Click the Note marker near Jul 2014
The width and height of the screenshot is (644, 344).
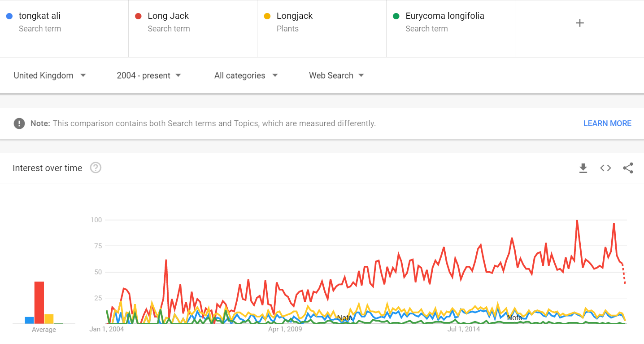coord(514,318)
